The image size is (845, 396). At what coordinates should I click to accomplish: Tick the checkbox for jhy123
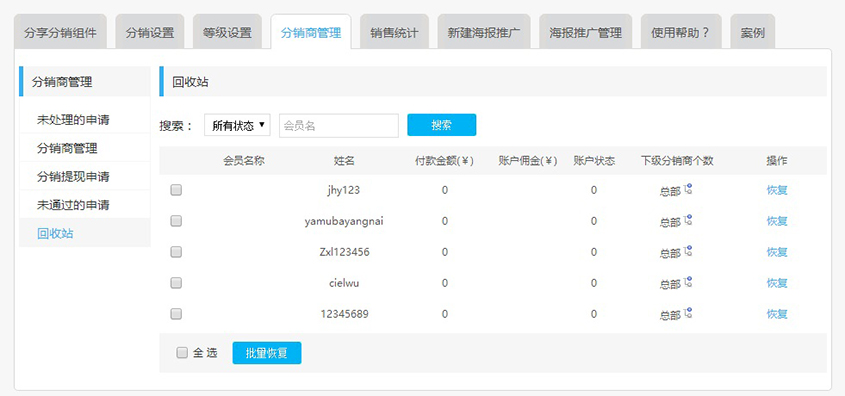click(176, 190)
